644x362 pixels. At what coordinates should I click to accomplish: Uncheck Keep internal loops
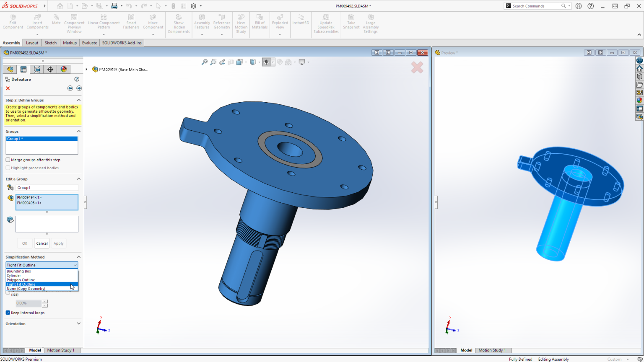click(x=8, y=313)
